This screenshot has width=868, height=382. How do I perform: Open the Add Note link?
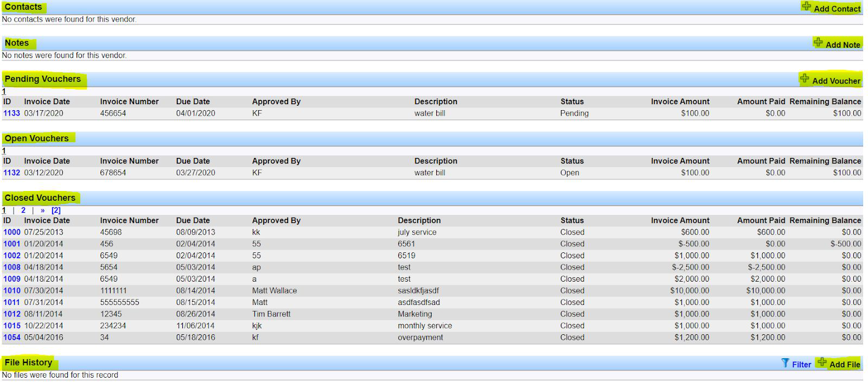(x=843, y=45)
